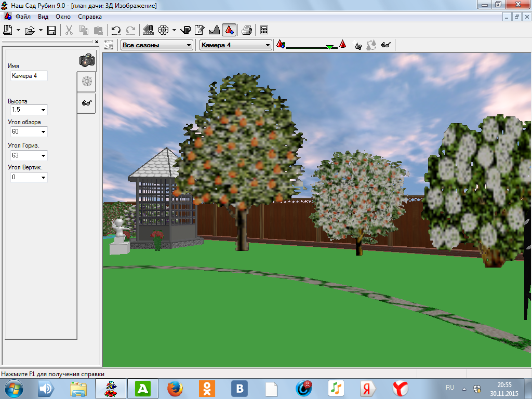Open the 'Справка' menu
532x399 pixels.
point(90,17)
